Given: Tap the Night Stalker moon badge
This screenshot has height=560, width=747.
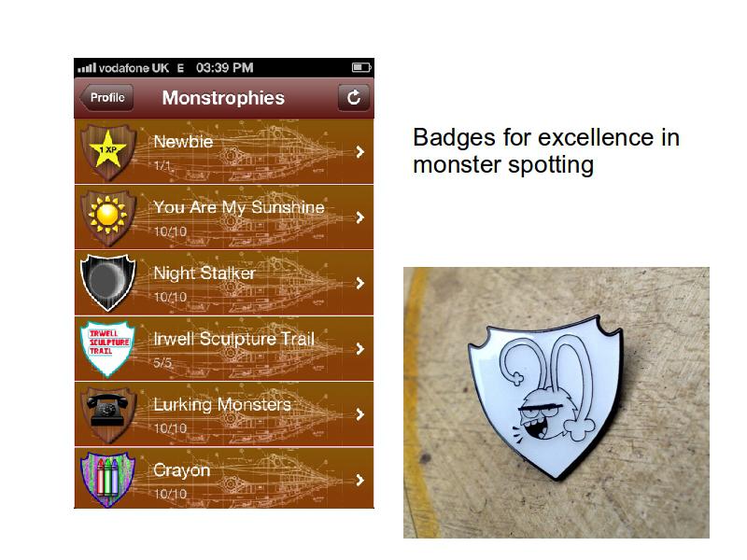Looking at the screenshot, I should click(x=108, y=284).
